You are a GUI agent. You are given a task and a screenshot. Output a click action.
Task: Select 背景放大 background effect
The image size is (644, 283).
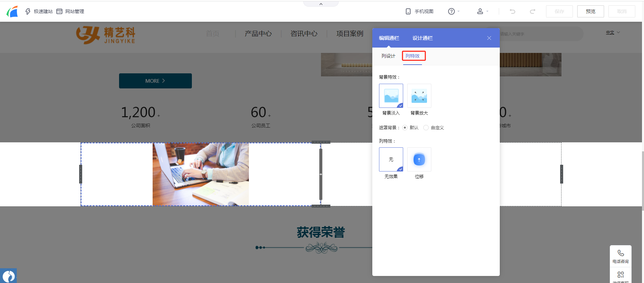coord(419,96)
